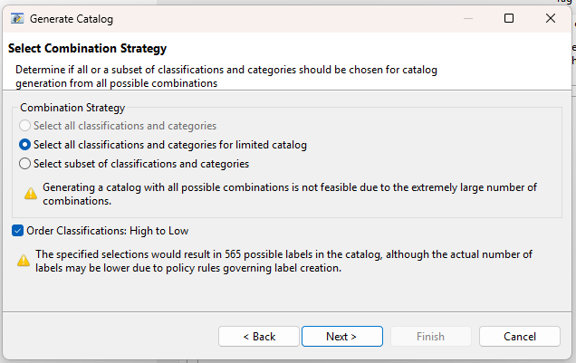
Task: Maximize the Generate Catalog window
Action: 509,18
